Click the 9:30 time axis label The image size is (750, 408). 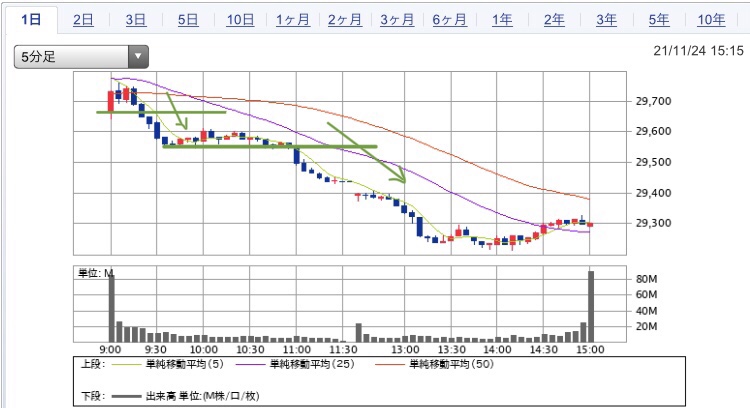156,350
